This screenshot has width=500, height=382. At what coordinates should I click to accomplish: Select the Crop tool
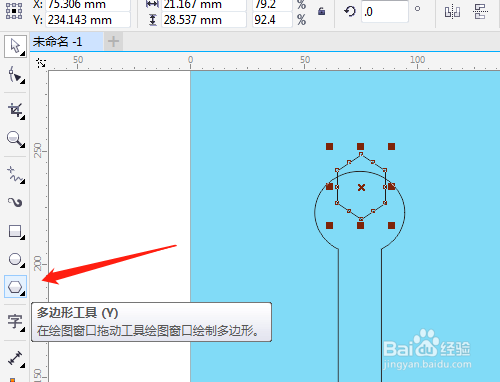(15, 110)
